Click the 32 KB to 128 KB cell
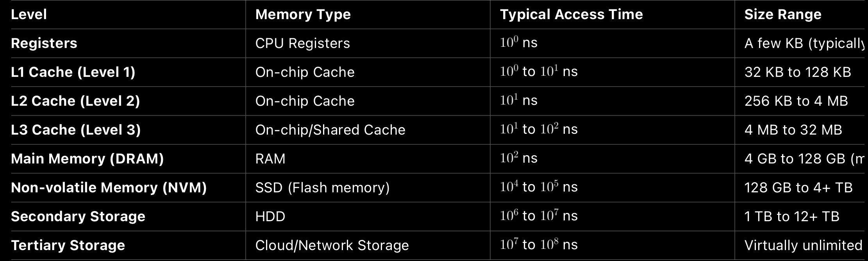The image size is (868, 261). click(797, 72)
